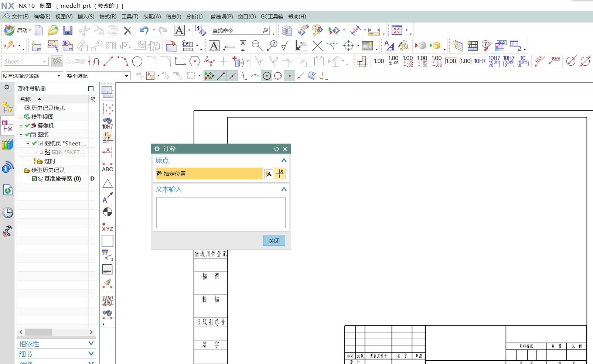
Task: Click the Part Navigator horizontal scrollbar thumb
Action: [38, 332]
